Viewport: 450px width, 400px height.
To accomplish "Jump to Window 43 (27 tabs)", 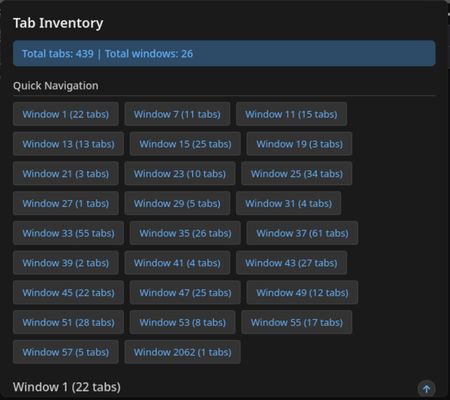I will pyautogui.click(x=291, y=263).
